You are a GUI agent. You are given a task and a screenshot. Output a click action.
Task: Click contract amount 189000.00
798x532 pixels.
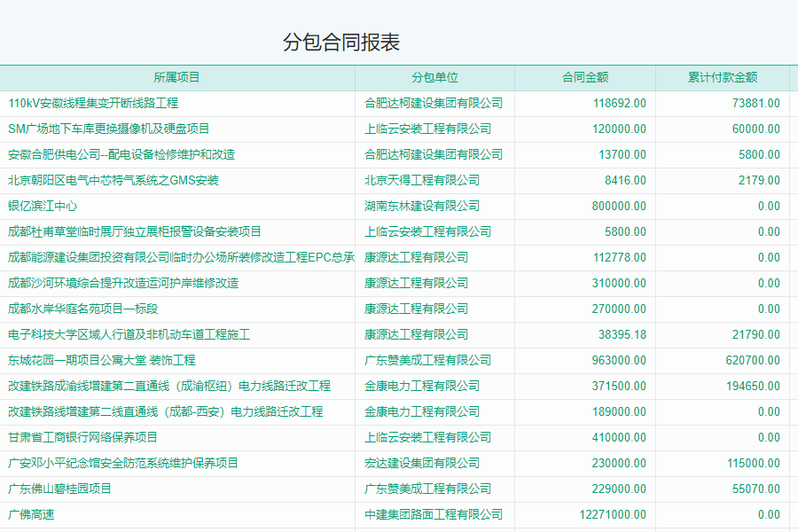pyautogui.click(x=619, y=411)
